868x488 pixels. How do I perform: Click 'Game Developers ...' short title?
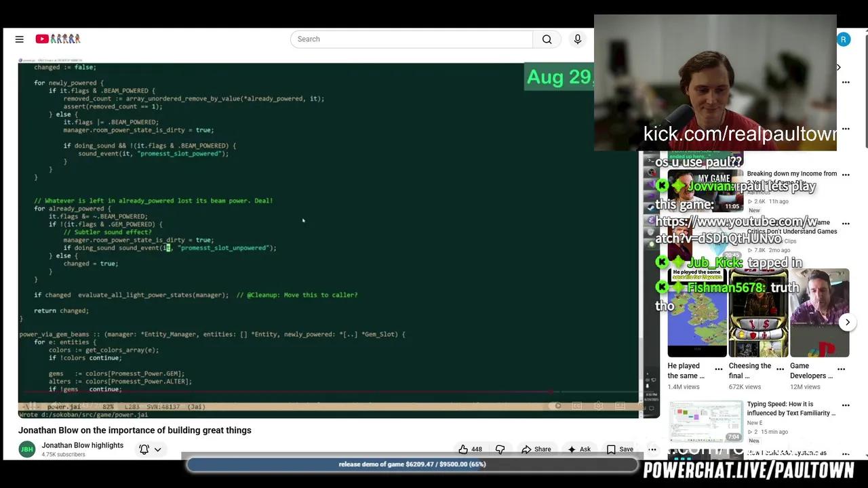(x=811, y=371)
